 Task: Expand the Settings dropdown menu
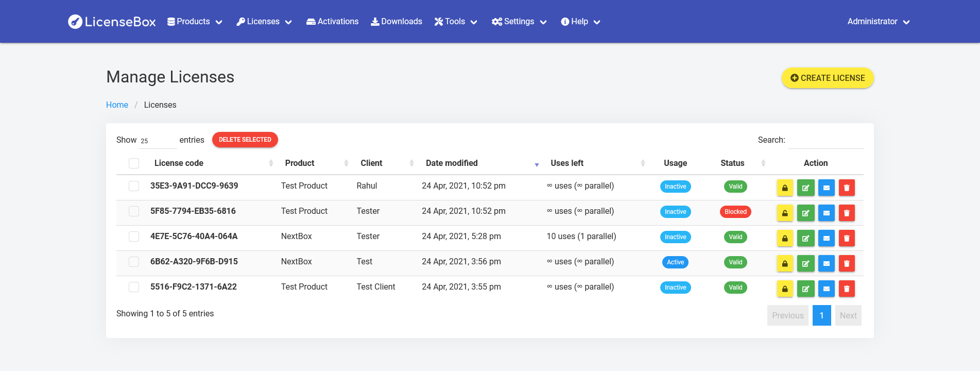coord(519,22)
